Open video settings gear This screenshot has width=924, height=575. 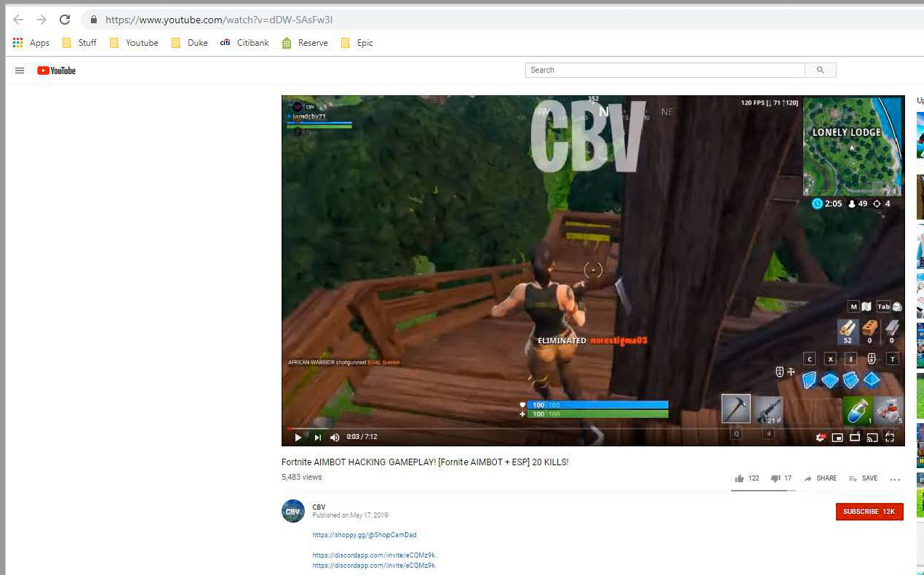821,437
